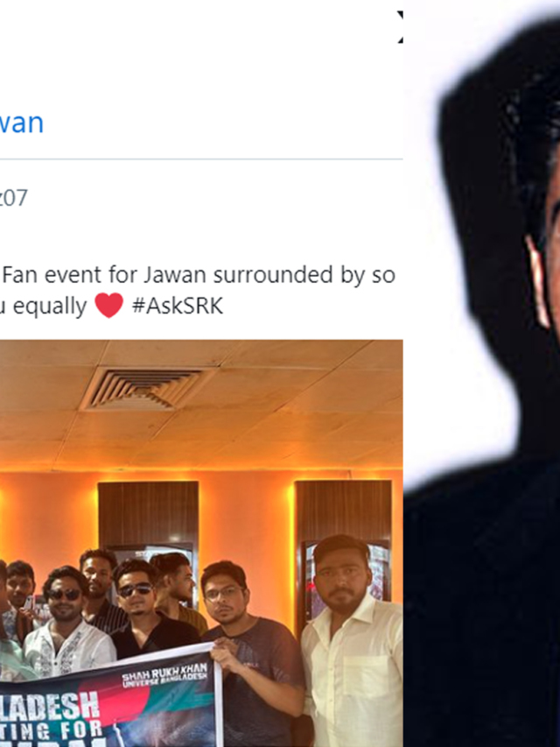Click the 'Shah Rukh Khan Universe Bangladesh' banner logo
This screenshot has width=560, height=747.
[x=164, y=673]
